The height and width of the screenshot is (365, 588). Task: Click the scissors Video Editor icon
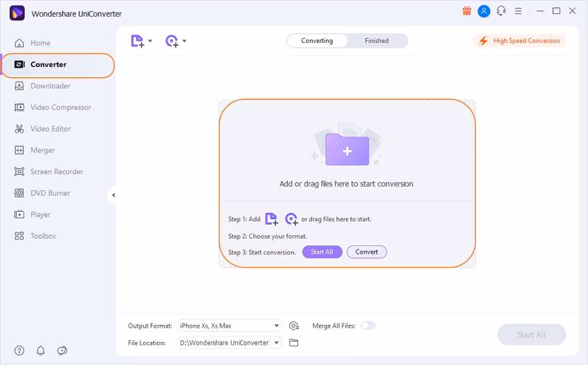tap(19, 129)
